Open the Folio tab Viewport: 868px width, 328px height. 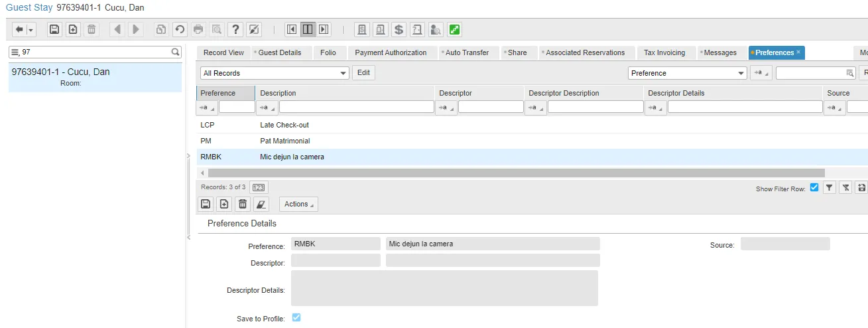pyautogui.click(x=328, y=52)
